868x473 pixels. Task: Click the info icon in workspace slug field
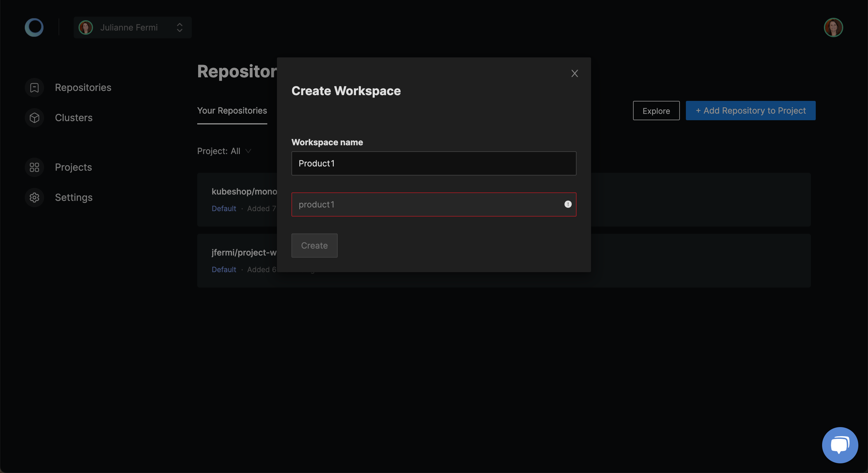click(x=567, y=204)
